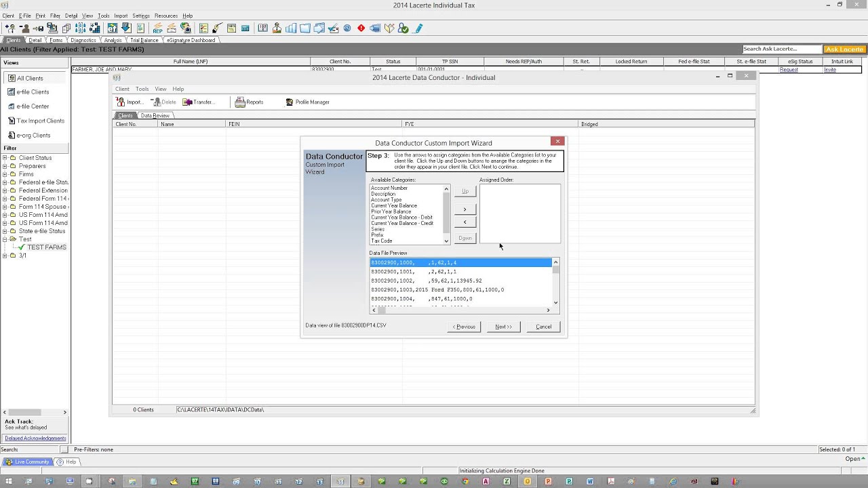The width and height of the screenshot is (868, 488).
Task: Click the Full Name (LNF) column header
Action: [x=191, y=62]
